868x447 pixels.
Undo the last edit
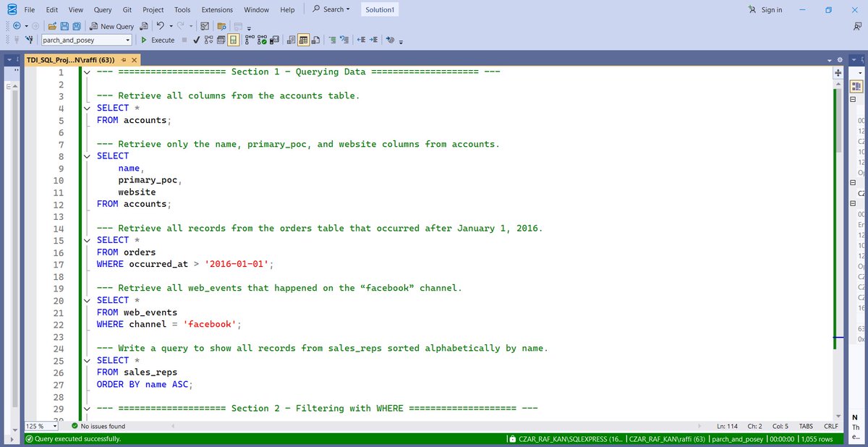[161, 26]
